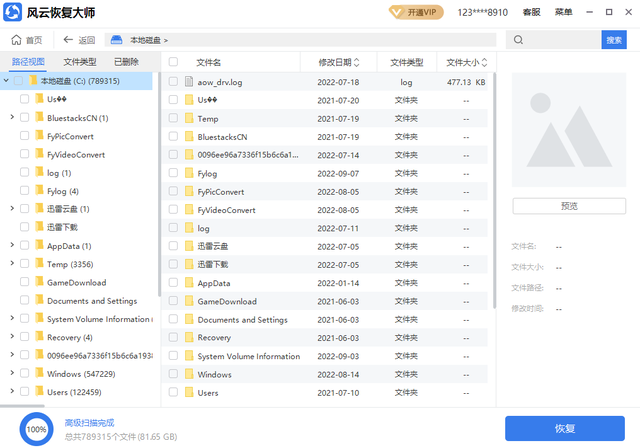Screen dimensions: 640x448
Task: Click the log folder icon in file list
Action: 189,228
